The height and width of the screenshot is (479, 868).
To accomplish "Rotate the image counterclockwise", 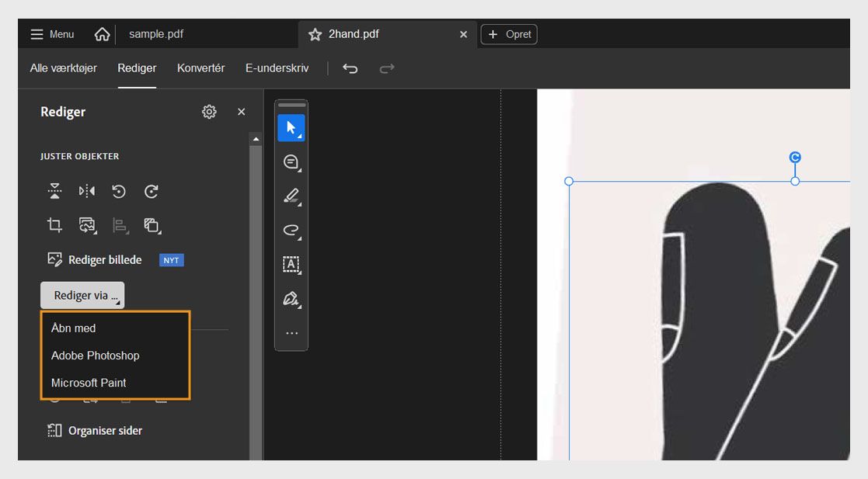I will coord(118,190).
